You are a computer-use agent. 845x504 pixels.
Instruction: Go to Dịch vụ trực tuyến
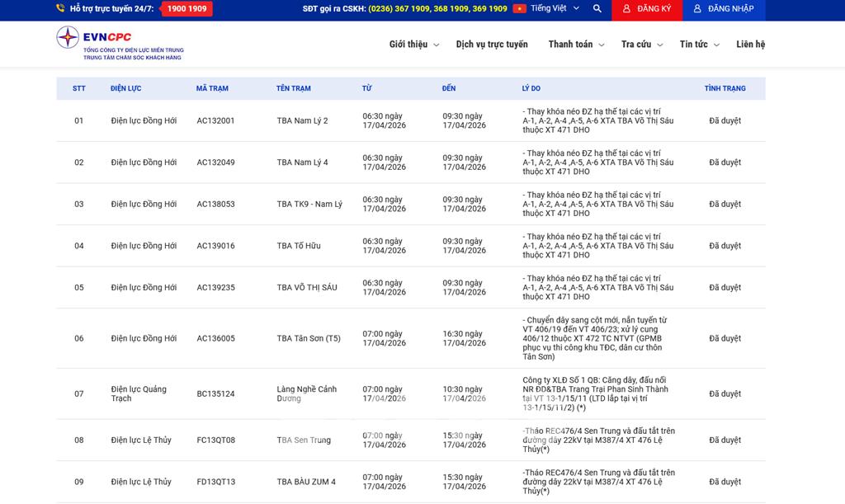tap(492, 45)
